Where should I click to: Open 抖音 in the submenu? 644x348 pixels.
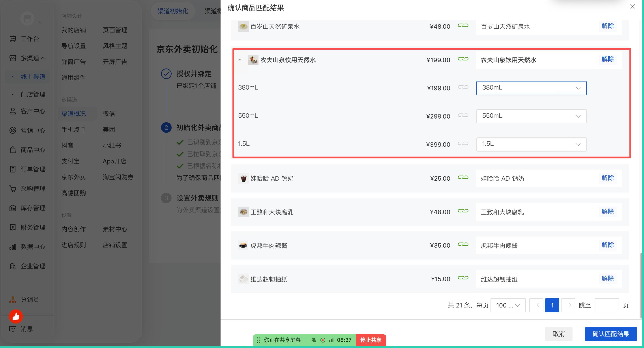pyautogui.click(x=67, y=145)
